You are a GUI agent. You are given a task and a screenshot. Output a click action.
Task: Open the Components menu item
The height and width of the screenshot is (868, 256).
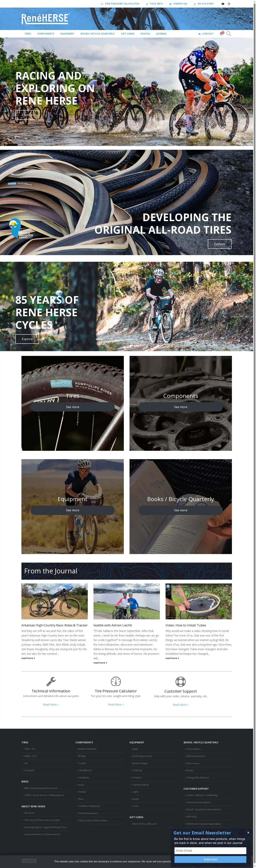[x=46, y=34]
